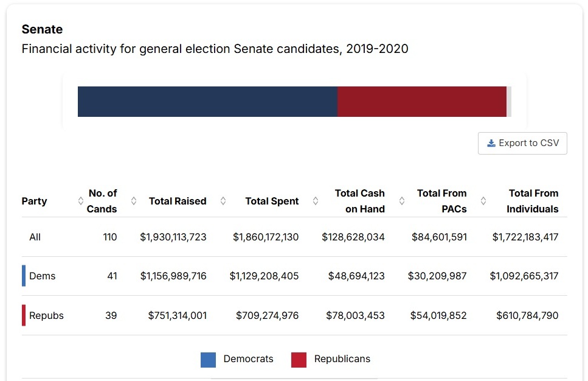Click the Total From Individuals column header

[x=533, y=201]
